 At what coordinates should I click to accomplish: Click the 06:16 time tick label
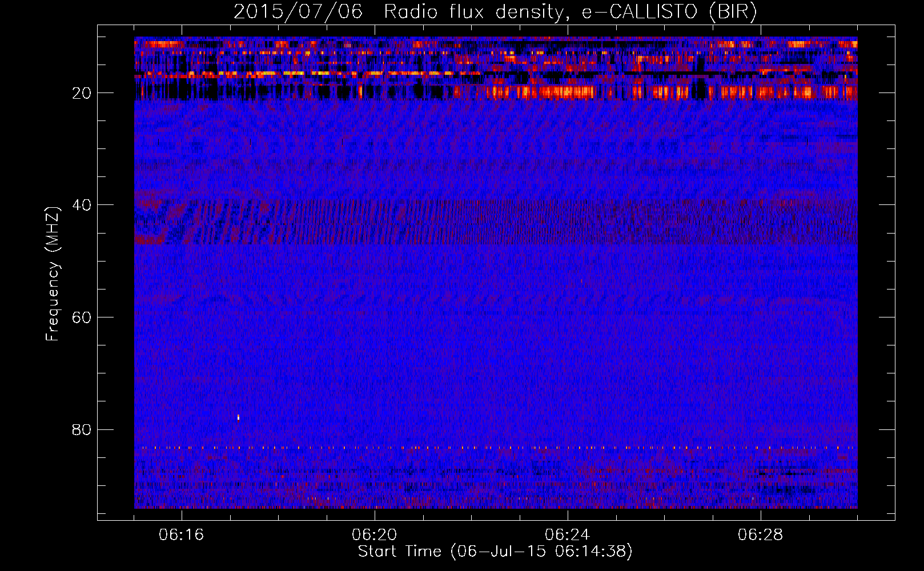coord(182,535)
